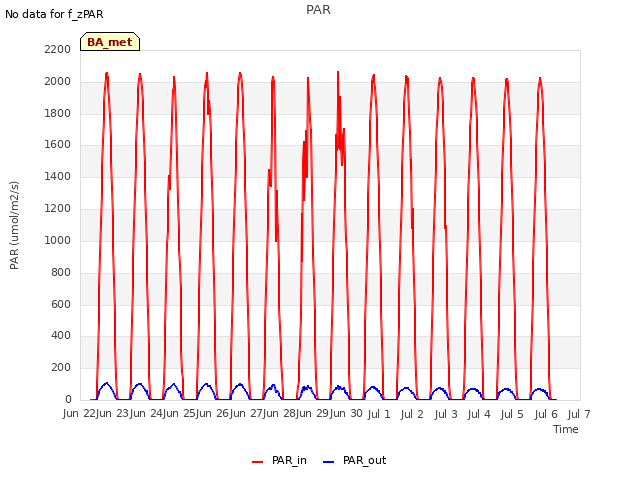Click the 1200 y-axis tick label

tap(58, 208)
